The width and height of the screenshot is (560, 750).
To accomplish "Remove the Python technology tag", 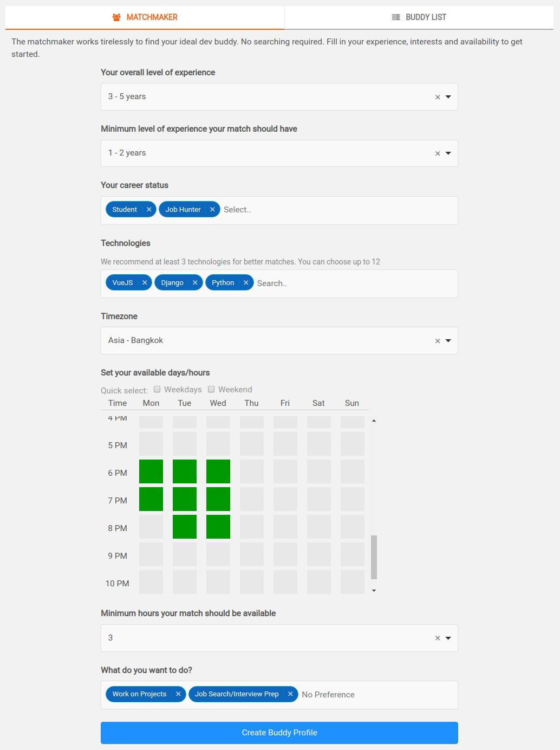I will 246,283.
